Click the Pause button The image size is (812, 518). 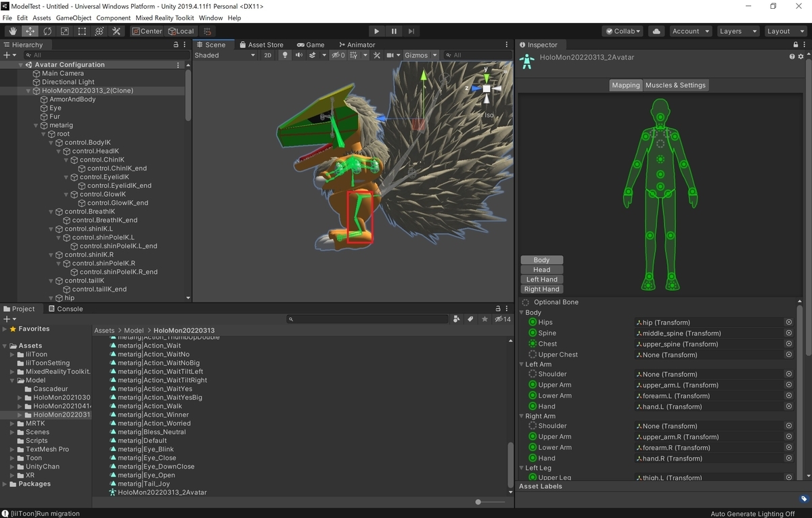point(394,31)
